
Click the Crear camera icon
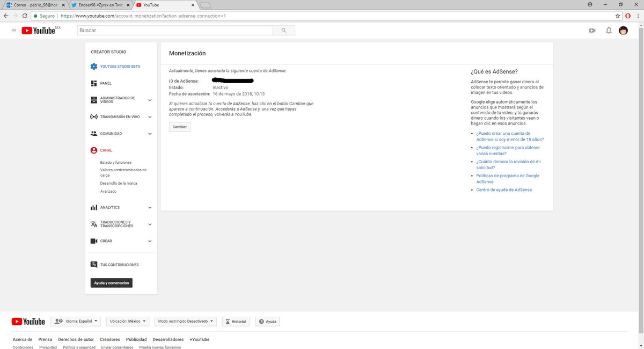(94, 241)
